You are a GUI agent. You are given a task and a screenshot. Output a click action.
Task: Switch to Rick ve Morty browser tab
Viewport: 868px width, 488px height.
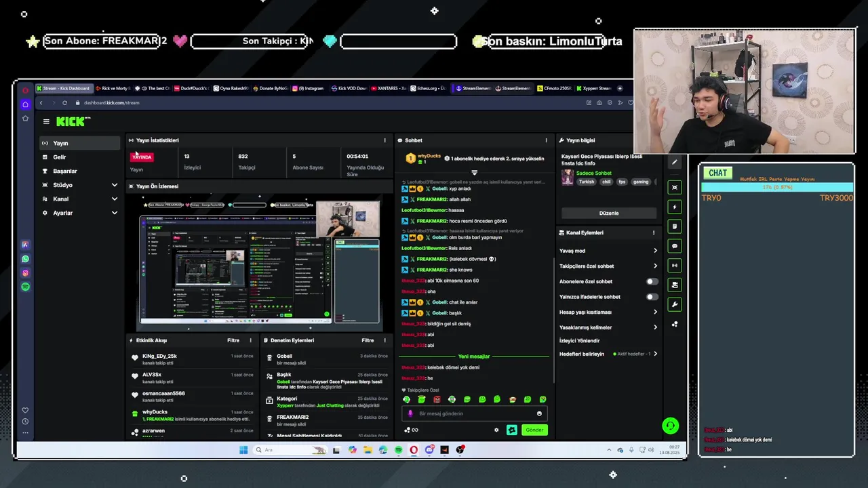click(x=112, y=88)
